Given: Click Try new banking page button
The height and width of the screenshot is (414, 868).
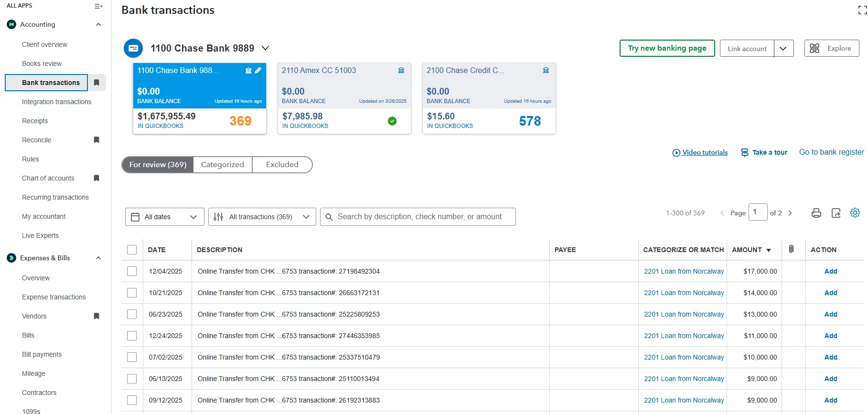Looking at the screenshot, I should (x=667, y=48).
